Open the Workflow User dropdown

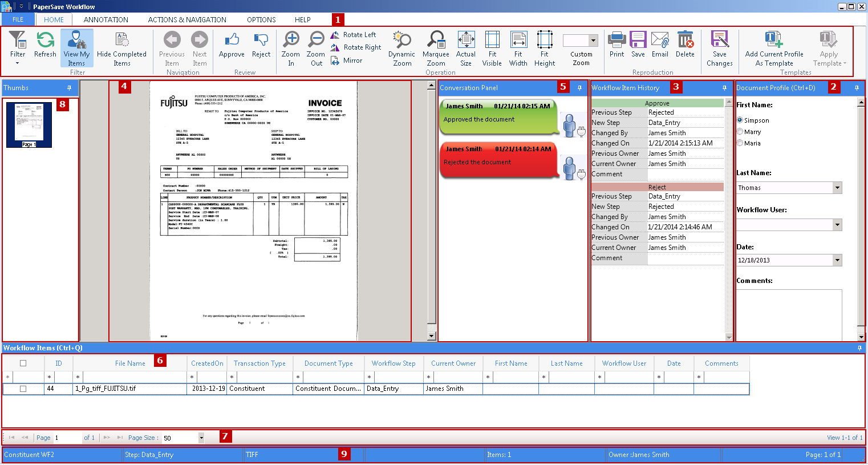coord(837,225)
